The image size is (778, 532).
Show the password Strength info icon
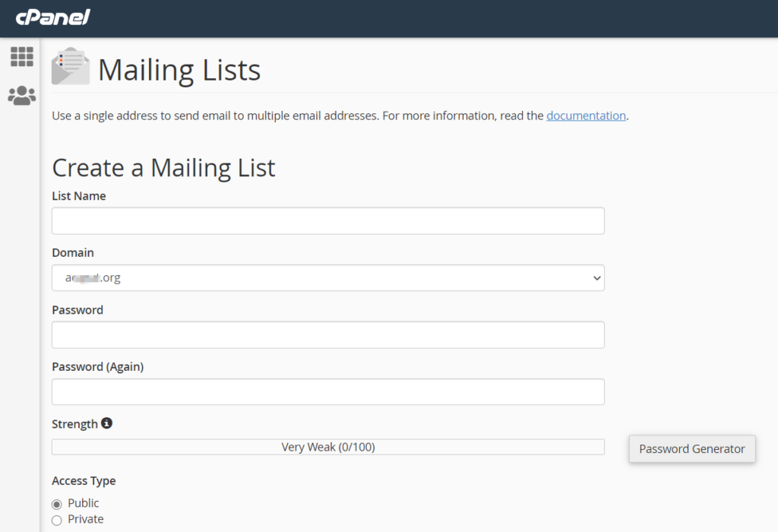coord(106,423)
